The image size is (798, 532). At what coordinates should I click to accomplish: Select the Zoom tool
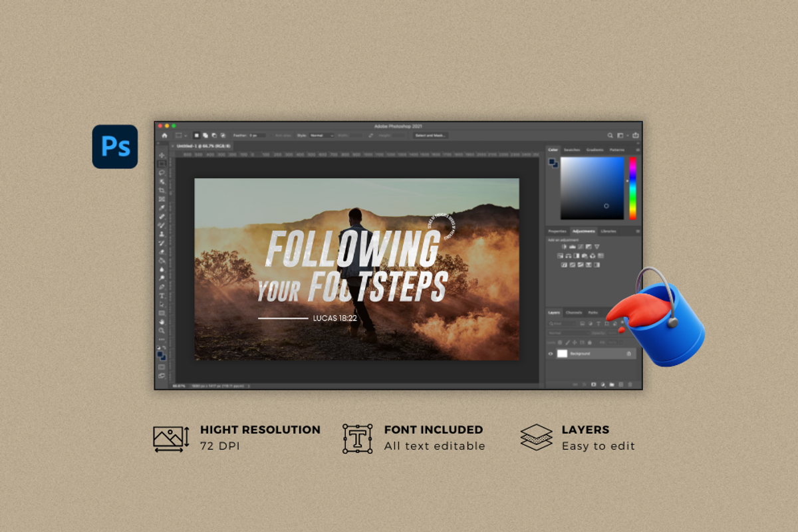pyautogui.click(x=162, y=331)
